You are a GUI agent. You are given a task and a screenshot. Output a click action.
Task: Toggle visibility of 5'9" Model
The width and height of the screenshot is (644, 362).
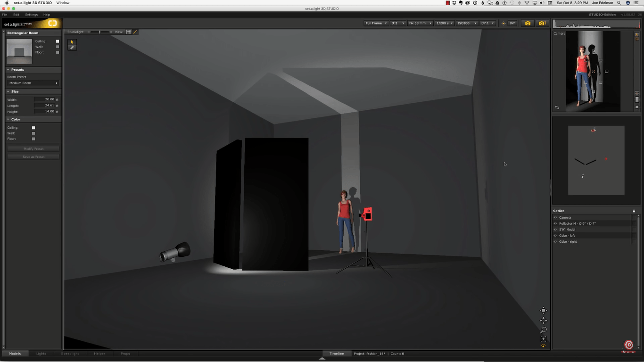click(555, 230)
